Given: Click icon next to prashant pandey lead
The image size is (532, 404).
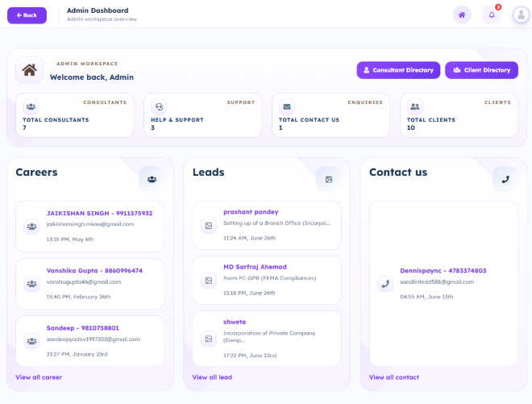Looking at the screenshot, I should [208, 226].
